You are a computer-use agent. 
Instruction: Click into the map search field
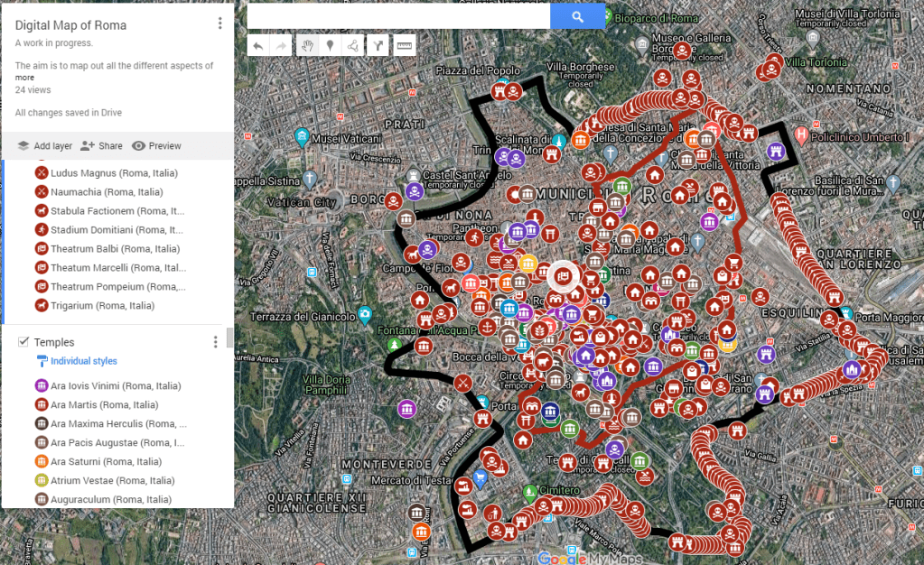point(397,16)
